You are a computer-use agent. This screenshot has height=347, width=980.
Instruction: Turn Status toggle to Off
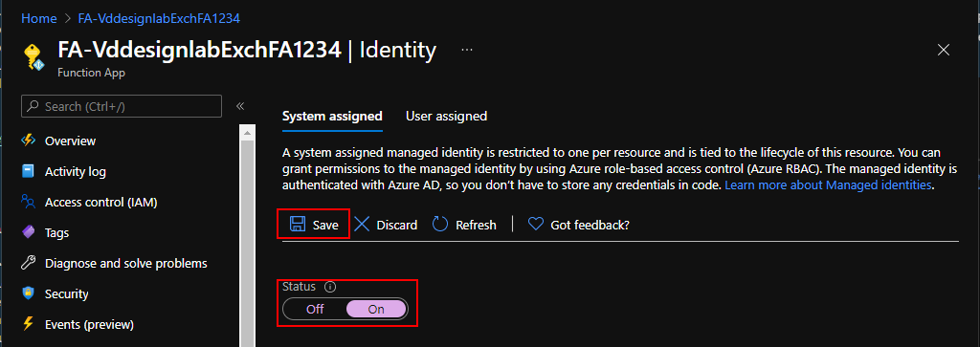coord(315,309)
